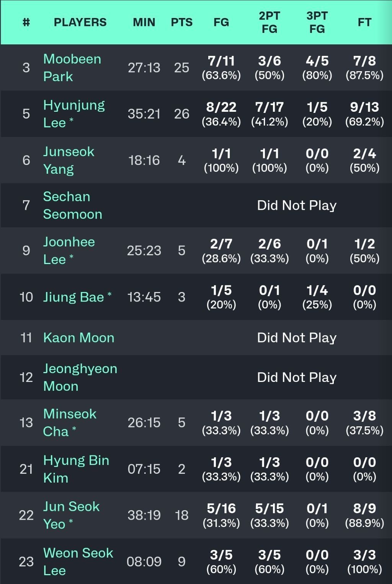Click the Weon Seok Lee link
This screenshot has height=584, width=392.
pos(78,561)
